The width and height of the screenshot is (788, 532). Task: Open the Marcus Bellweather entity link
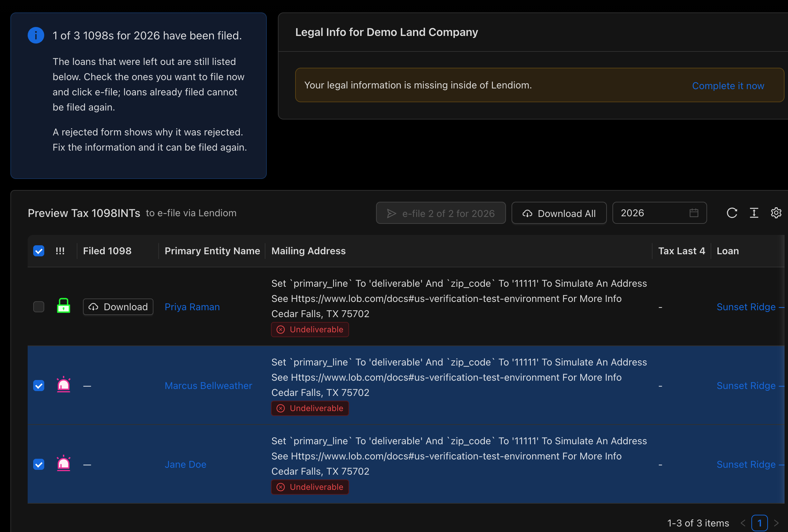tap(208, 386)
